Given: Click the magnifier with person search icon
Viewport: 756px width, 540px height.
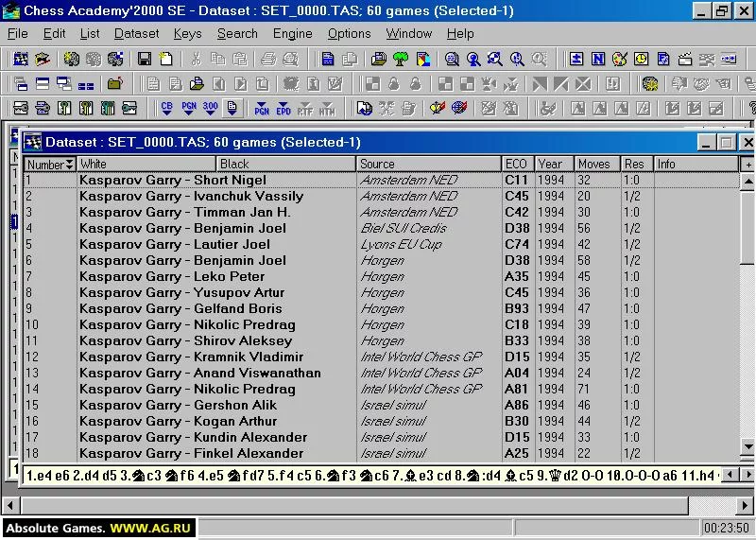Looking at the screenshot, I should point(473,59).
